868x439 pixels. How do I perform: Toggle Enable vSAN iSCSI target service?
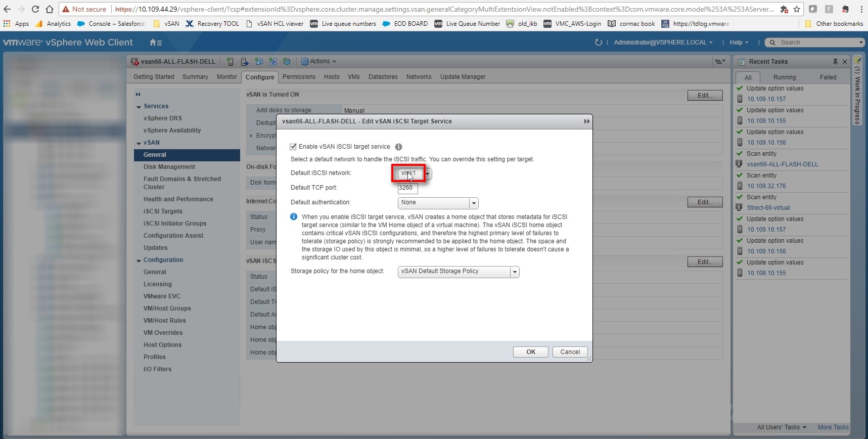pos(293,147)
